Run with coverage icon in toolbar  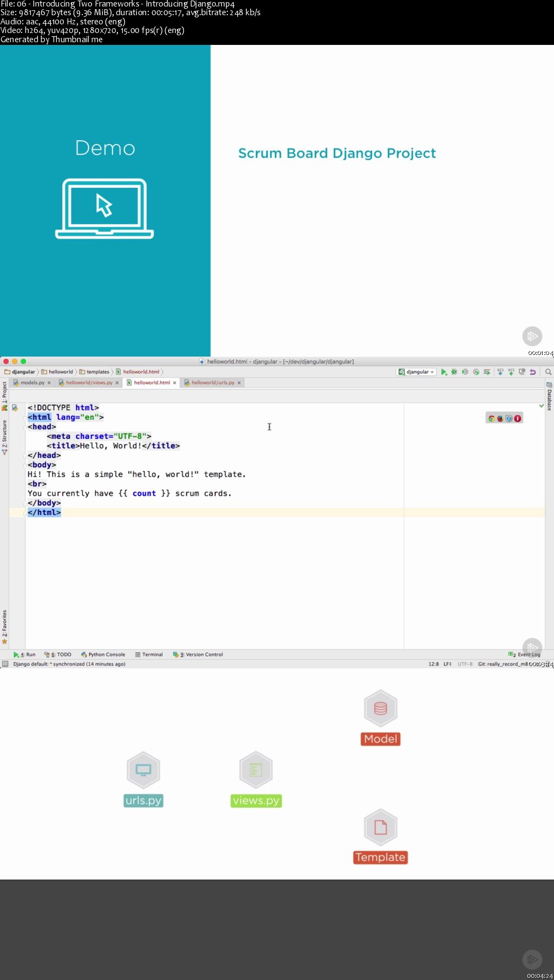[x=465, y=372]
